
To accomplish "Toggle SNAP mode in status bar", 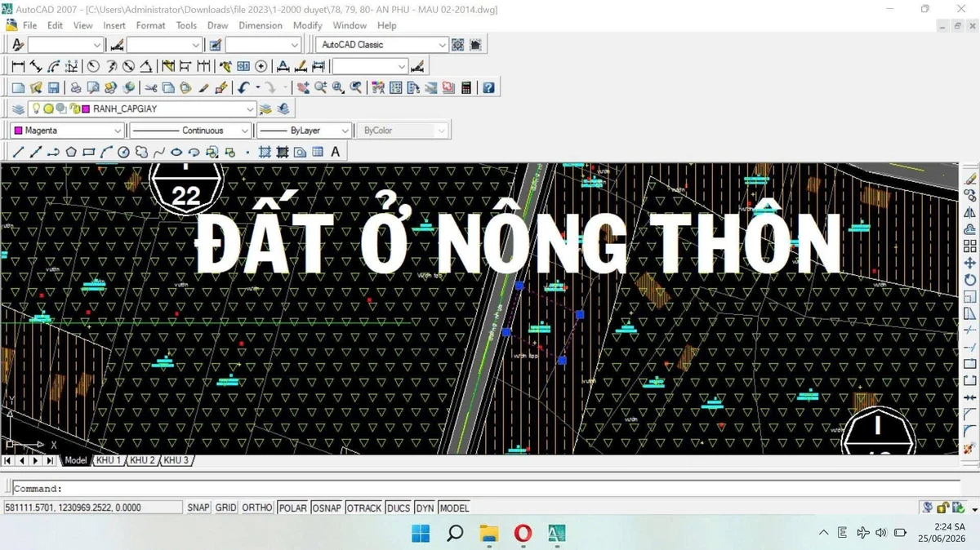I will click(x=198, y=508).
